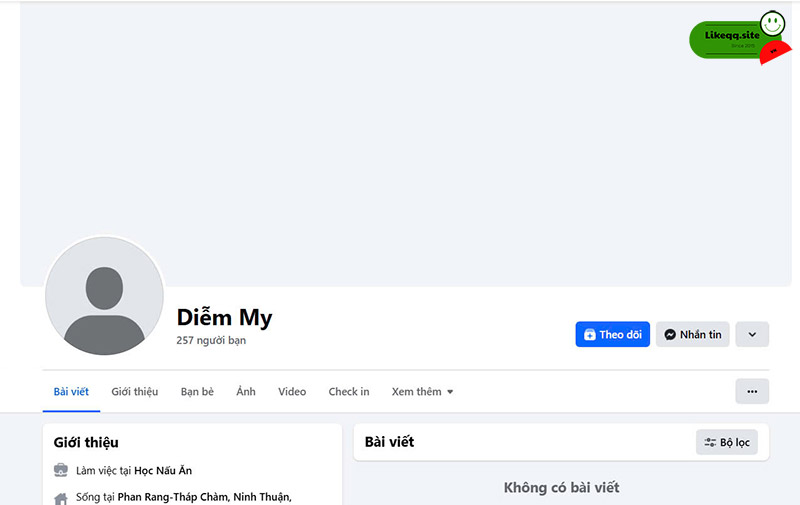Open the Giới thiệu tab
Image resolution: width=800 pixels, height=505 pixels.
[135, 392]
